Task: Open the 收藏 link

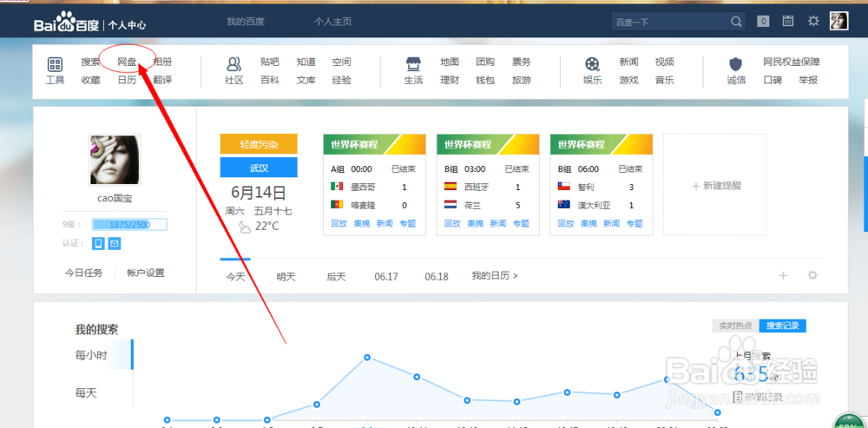Action: click(90, 80)
